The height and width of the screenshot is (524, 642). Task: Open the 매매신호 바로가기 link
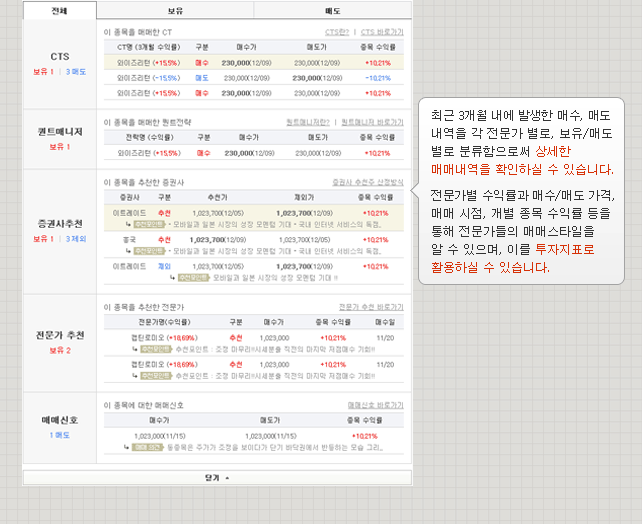(375, 405)
